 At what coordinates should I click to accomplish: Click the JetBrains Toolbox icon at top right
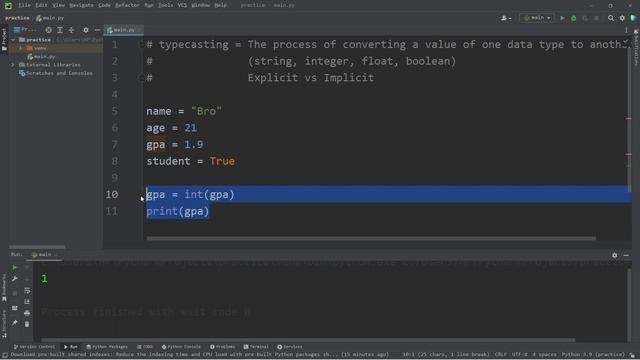(633, 18)
